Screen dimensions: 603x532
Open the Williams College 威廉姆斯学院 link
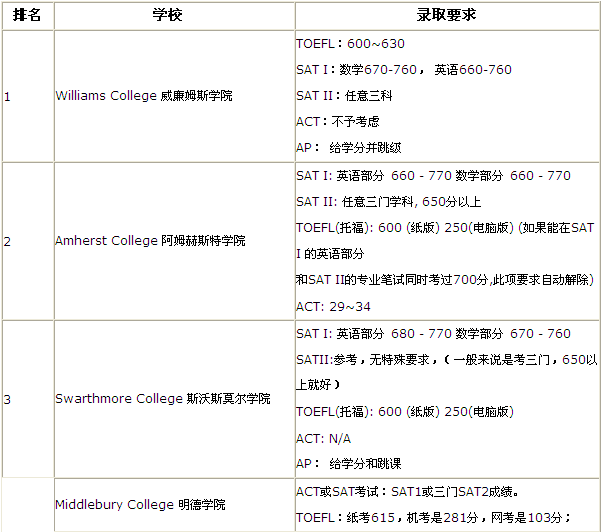pyautogui.click(x=144, y=95)
